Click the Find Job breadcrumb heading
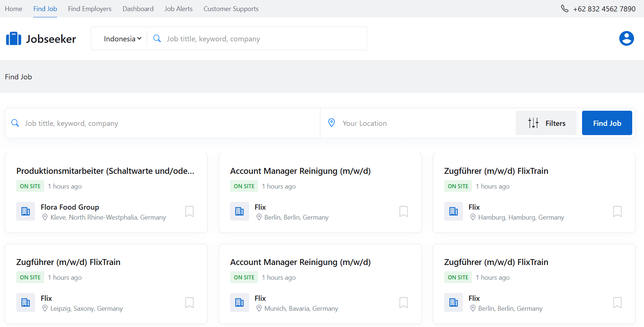Image resolution: width=644 pixels, height=327 pixels. [x=18, y=77]
